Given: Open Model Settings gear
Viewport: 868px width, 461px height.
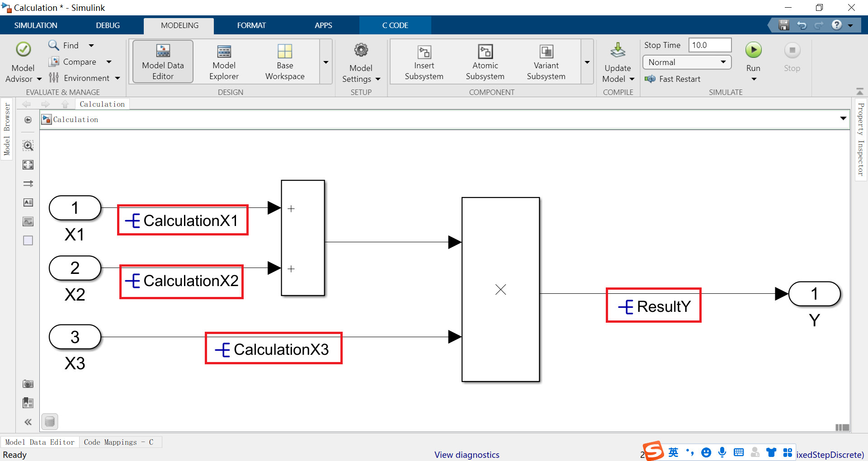Looking at the screenshot, I should (361, 62).
